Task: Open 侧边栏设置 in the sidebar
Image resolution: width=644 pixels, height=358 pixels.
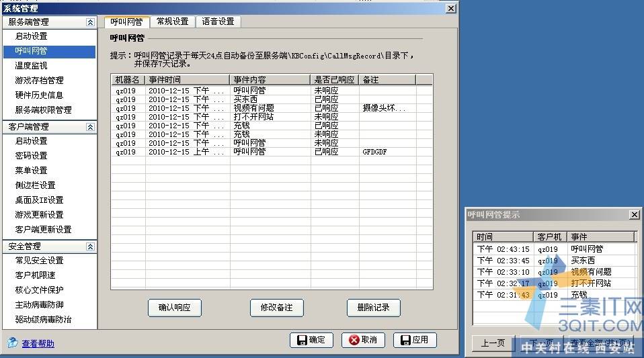Action: pyautogui.click(x=36, y=185)
